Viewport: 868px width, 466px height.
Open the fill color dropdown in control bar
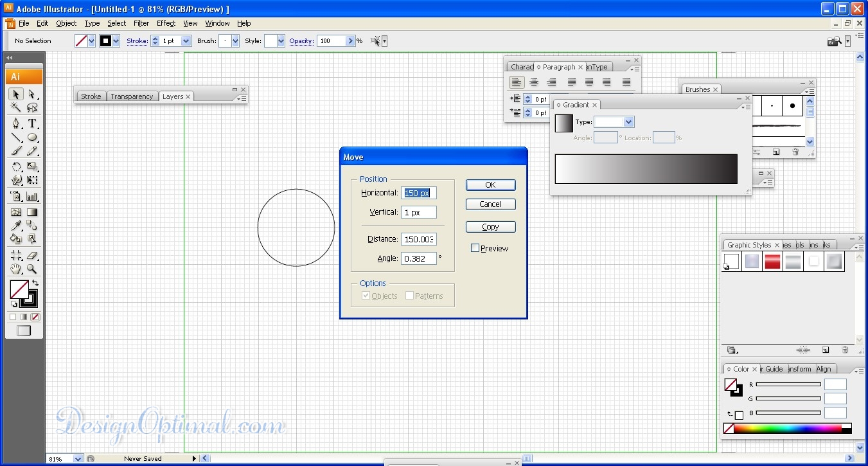tap(91, 41)
